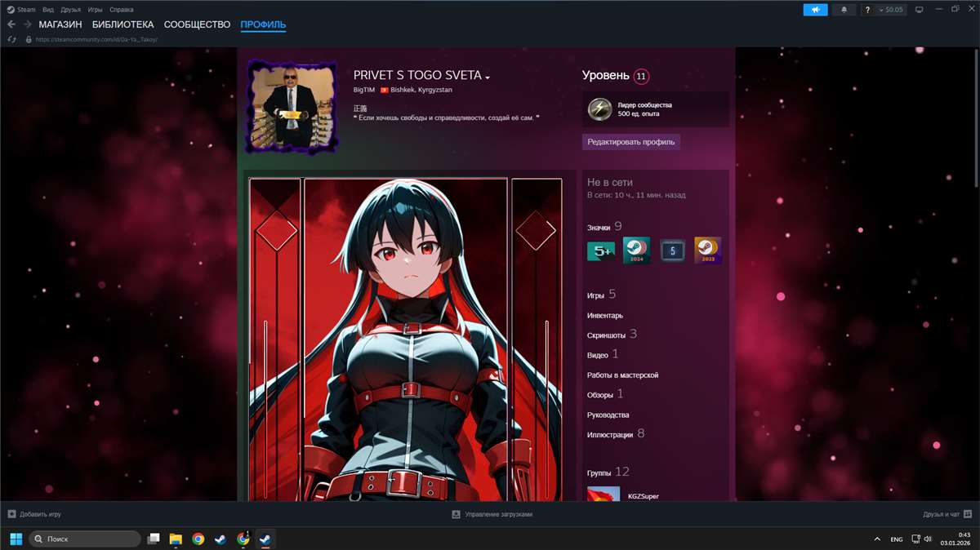Open Google Chrome from the taskbar

coord(198,539)
